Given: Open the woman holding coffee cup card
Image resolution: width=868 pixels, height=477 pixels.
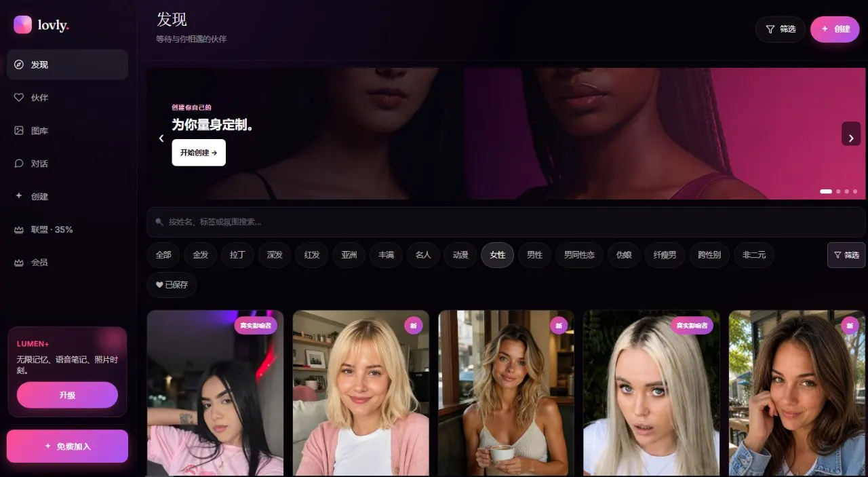Looking at the screenshot, I should [507, 394].
